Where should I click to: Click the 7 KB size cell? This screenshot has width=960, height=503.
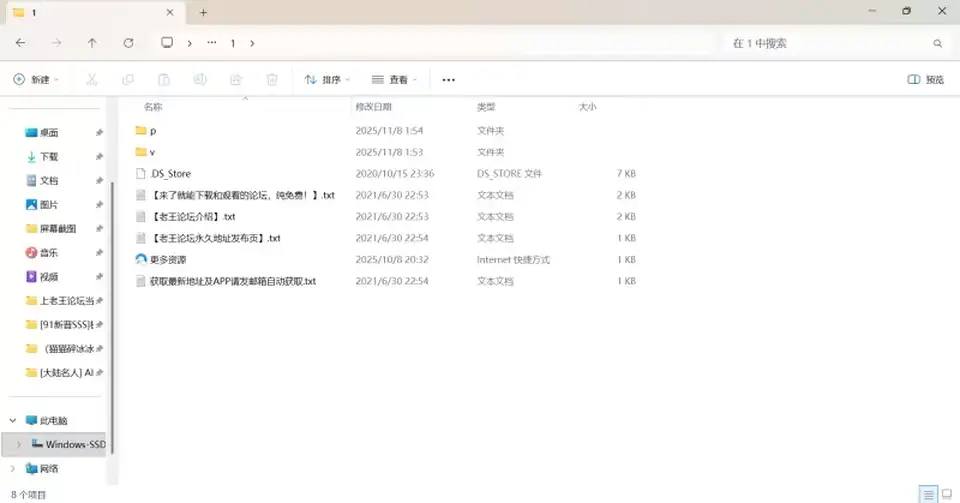click(626, 174)
